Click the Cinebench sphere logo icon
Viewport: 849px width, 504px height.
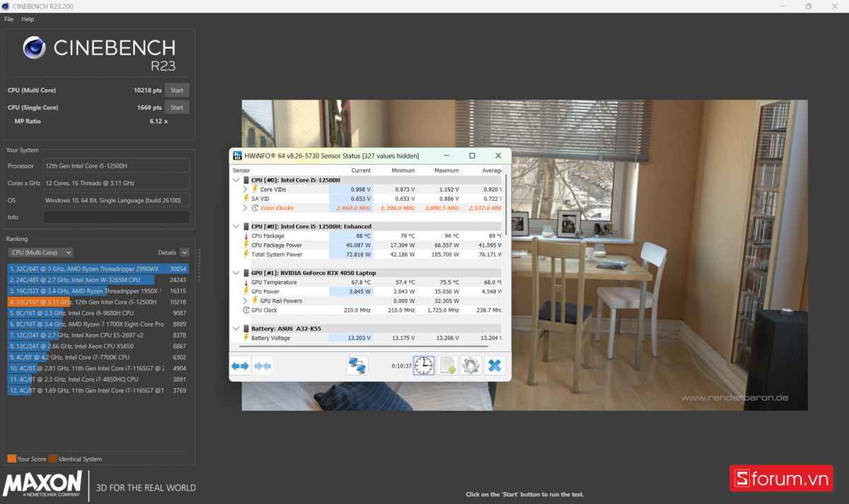pos(35,47)
